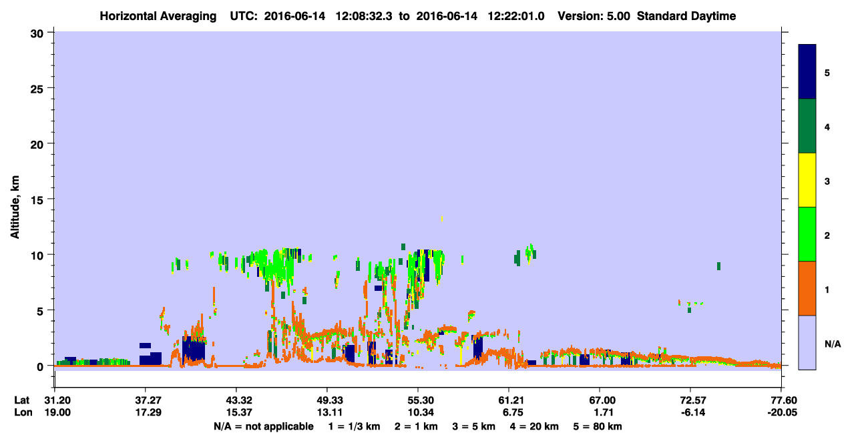Click longitude value 17.29
868x445 pixels.
pos(146,412)
